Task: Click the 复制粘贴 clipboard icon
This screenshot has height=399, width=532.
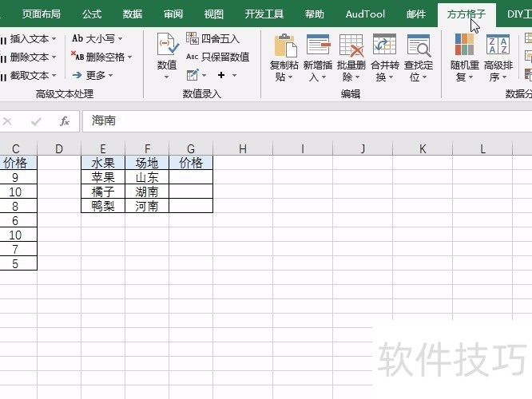Action: (x=285, y=45)
